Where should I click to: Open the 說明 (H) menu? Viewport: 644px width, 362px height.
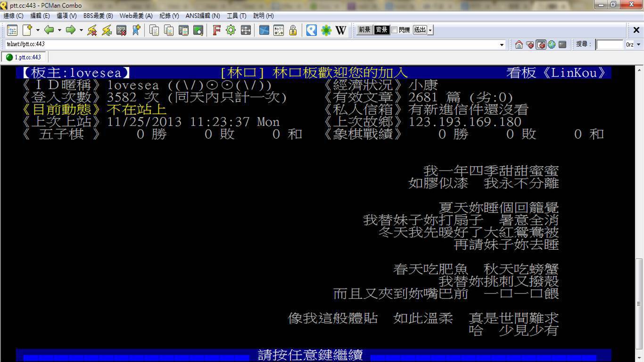pyautogui.click(x=264, y=16)
